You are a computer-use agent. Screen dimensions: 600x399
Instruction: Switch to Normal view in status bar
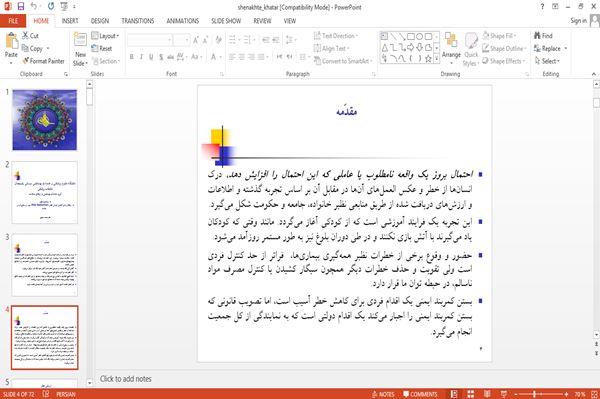tap(454, 394)
